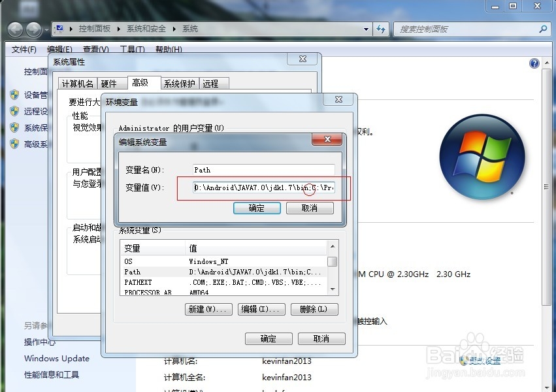Click the main window scroll-up arrow
556x392 pixels.
pyautogui.click(x=546, y=63)
